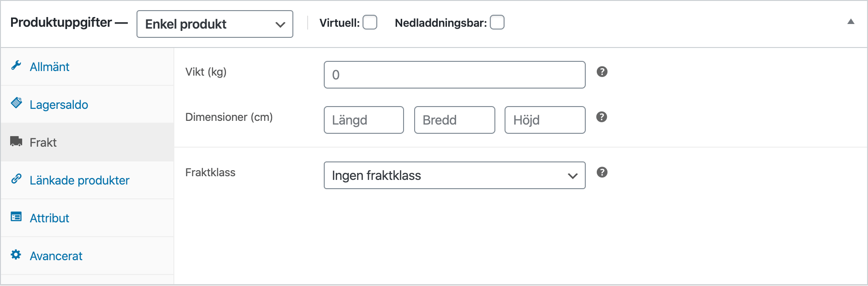The width and height of the screenshot is (868, 286).
Task: Click the Frakt truck icon
Action: point(16,141)
